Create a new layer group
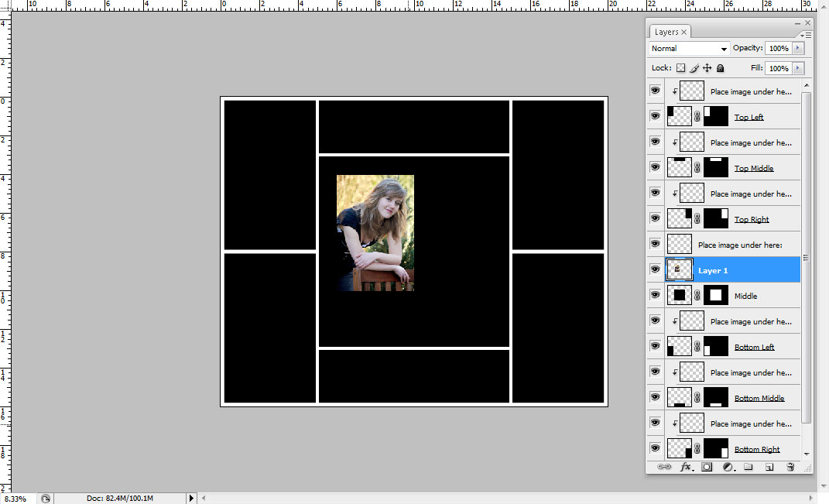The width and height of the screenshot is (829, 504). click(748, 467)
